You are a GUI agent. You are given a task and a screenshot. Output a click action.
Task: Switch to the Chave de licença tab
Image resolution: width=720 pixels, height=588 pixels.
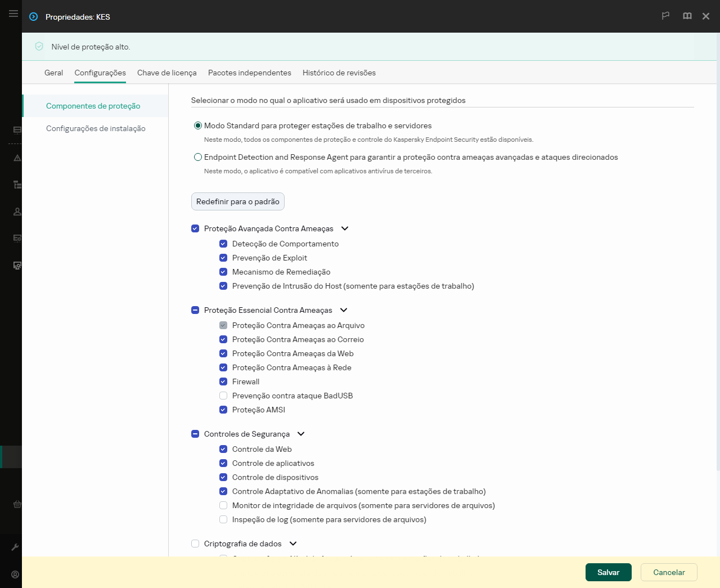click(167, 73)
